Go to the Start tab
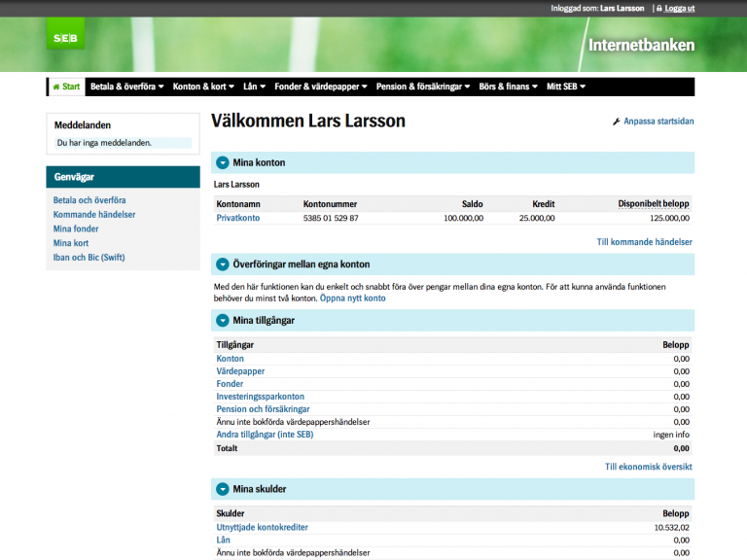This screenshot has height=560, width=747. [67, 87]
